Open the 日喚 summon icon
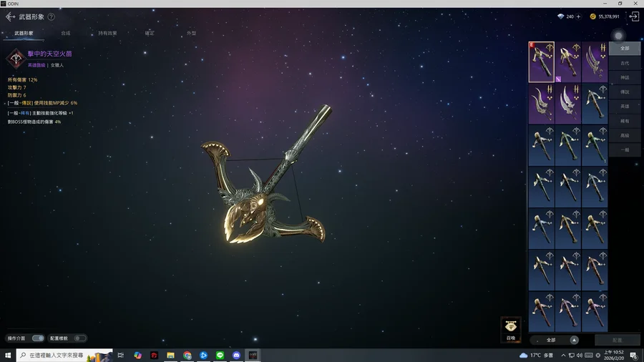The height and width of the screenshot is (362, 644). [x=510, y=329]
